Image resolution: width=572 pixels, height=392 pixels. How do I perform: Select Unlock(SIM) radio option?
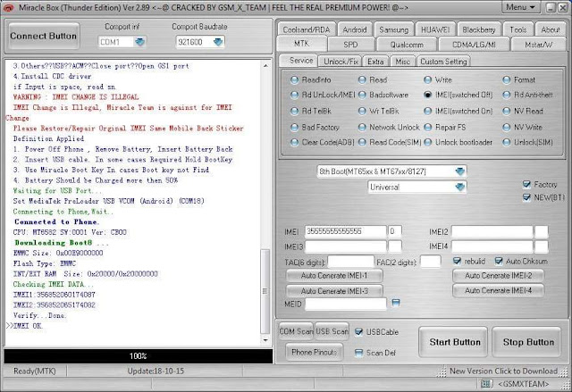coord(507,143)
